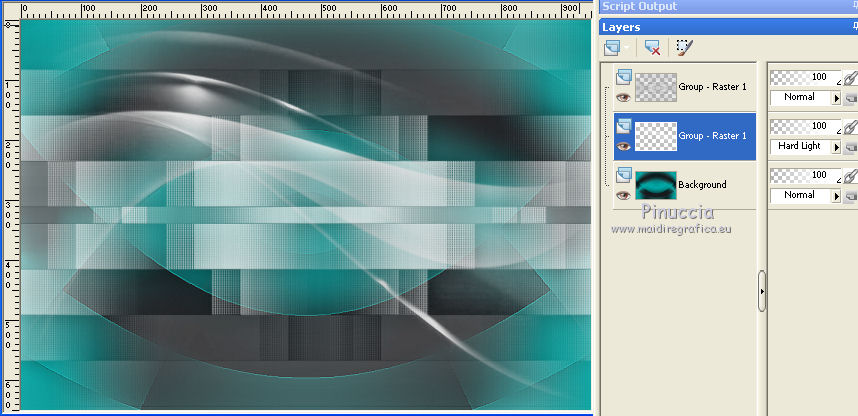This screenshot has height=416, width=858.
Task: Click the New Raster Layer icon
Action: click(612, 48)
